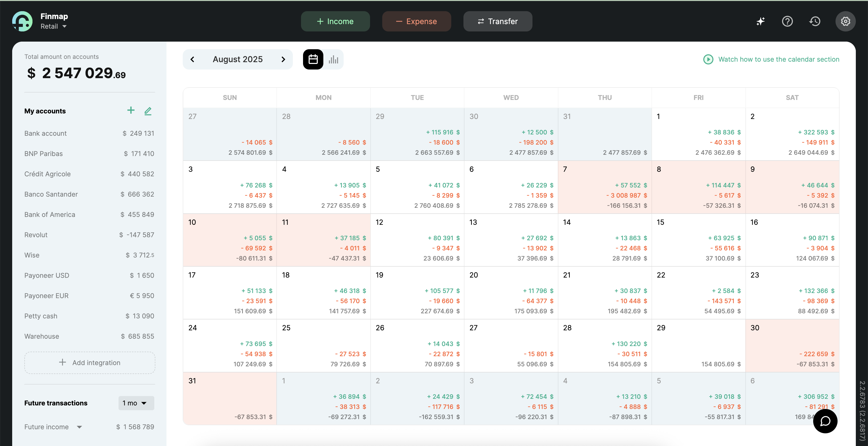
Task: Click income + 114 447 $ on August 8
Action: pyautogui.click(x=723, y=185)
